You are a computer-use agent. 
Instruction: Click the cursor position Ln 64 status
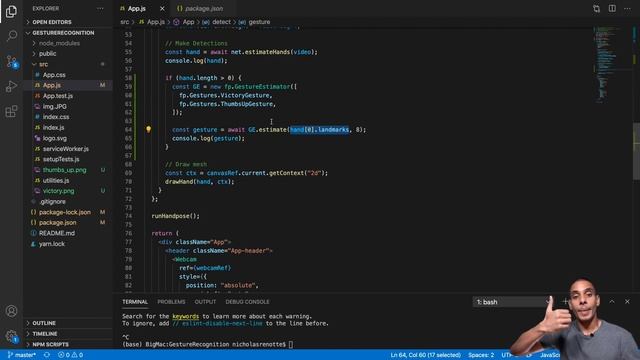click(x=425, y=355)
